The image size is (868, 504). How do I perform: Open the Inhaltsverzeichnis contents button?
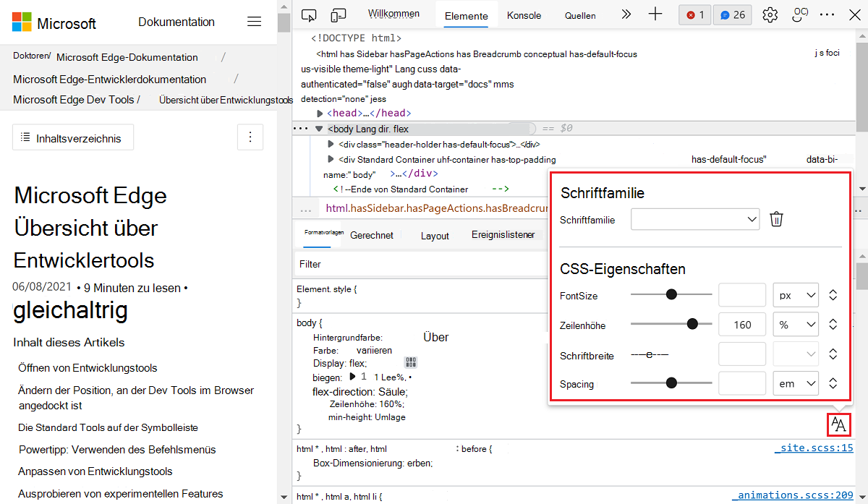[73, 137]
